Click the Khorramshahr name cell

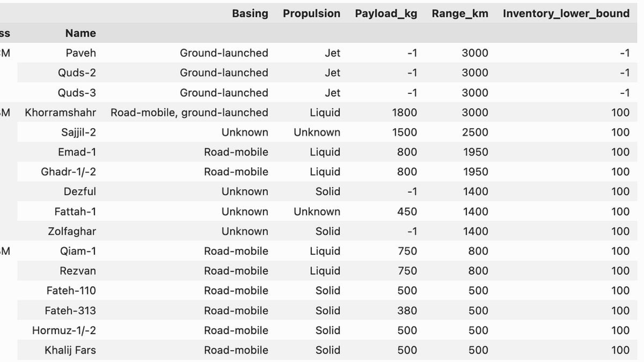click(60, 113)
